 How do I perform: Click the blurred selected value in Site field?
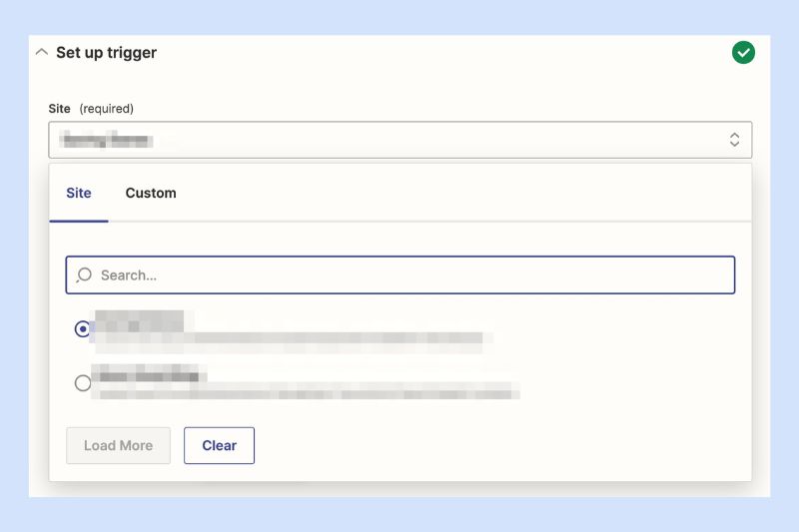click(106, 140)
